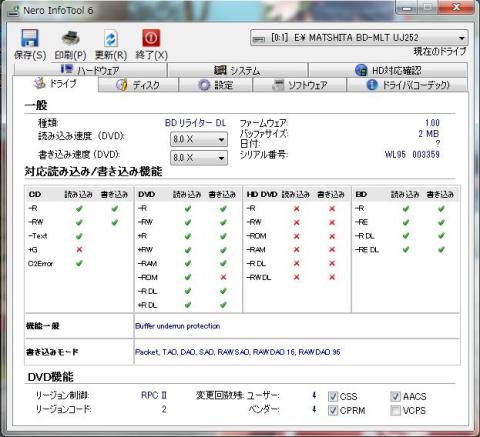This screenshot has height=437, width=480.
Task: Close the Nero InfoTool window
Action: [x=457, y=7]
